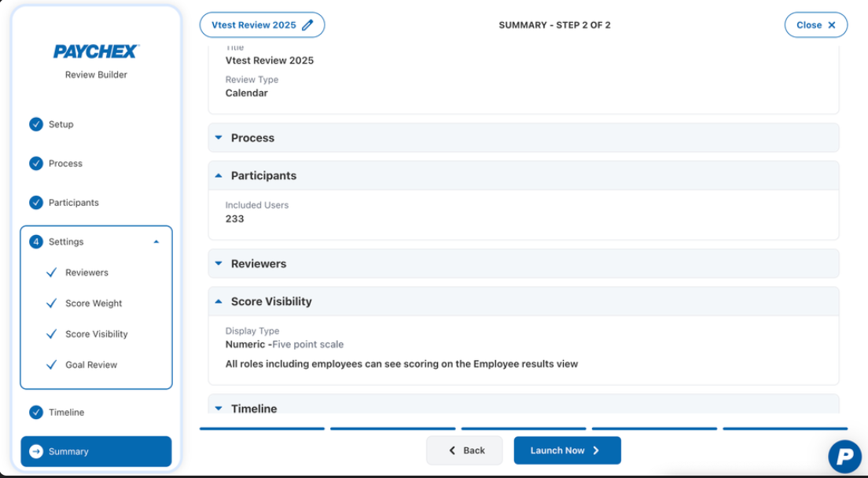Click the Included Users label
This screenshot has width=868, height=478.
click(257, 204)
